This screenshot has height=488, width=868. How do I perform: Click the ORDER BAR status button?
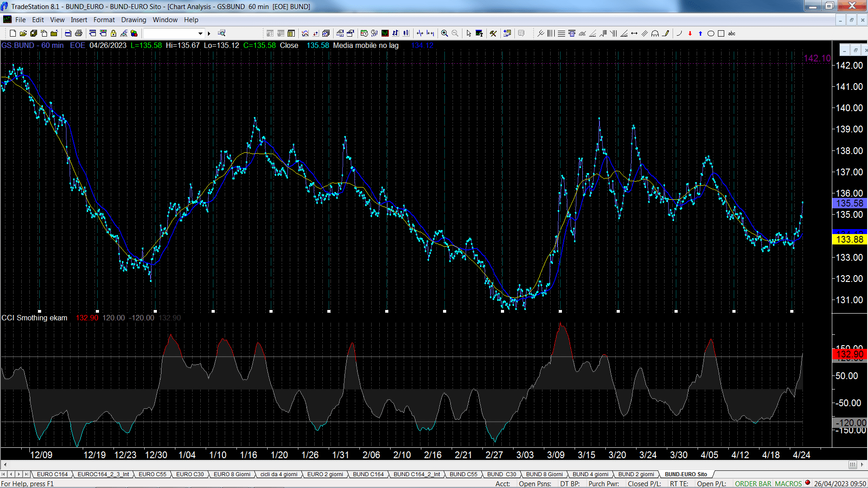(753, 483)
